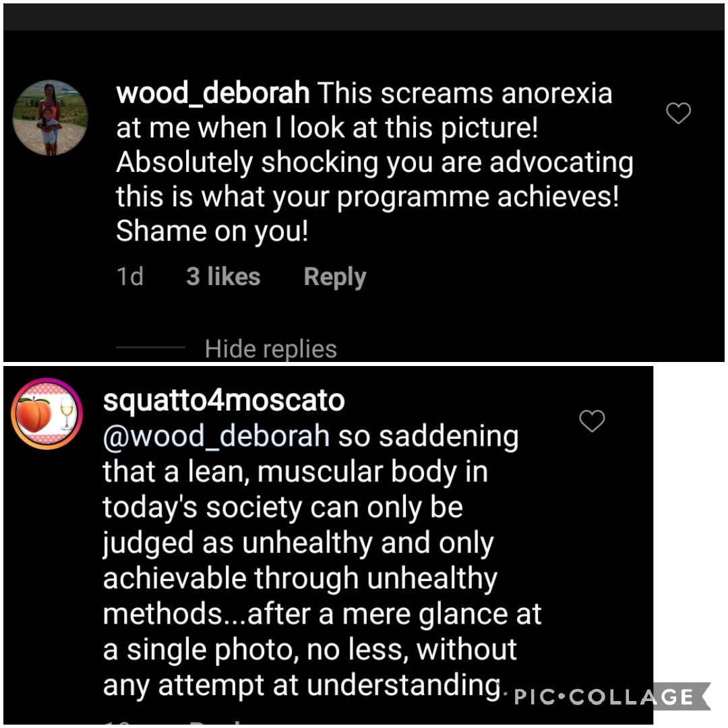Tap the 1d timestamp under the first comment
This screenshot has height=728, width=728.
129,277
